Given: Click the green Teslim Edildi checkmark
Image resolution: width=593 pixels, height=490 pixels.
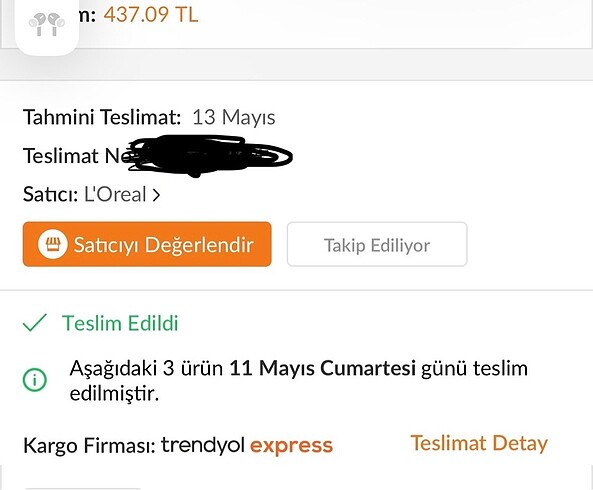Looking at the screenshot, I should (35, 323).
